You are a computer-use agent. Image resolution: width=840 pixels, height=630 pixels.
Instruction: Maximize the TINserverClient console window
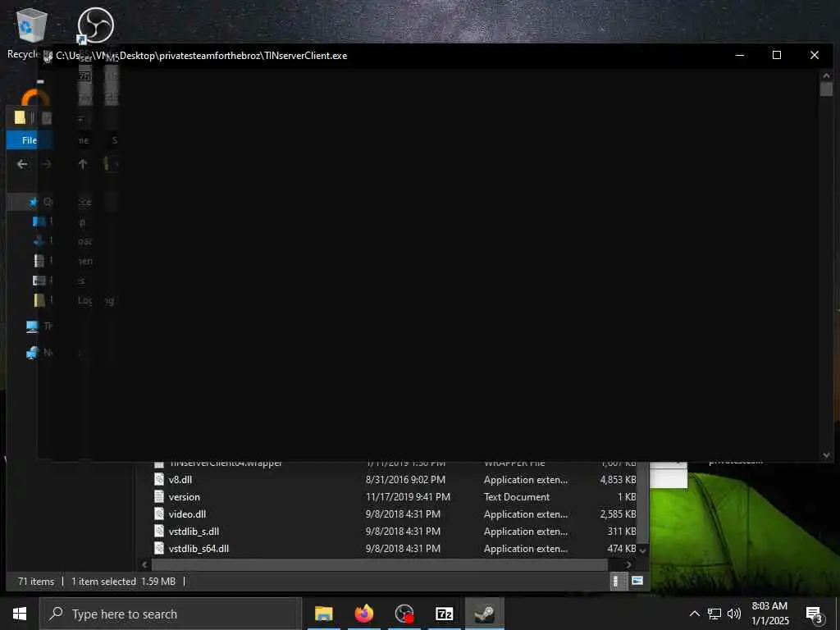pyautogui.click(x=777, y=55)
